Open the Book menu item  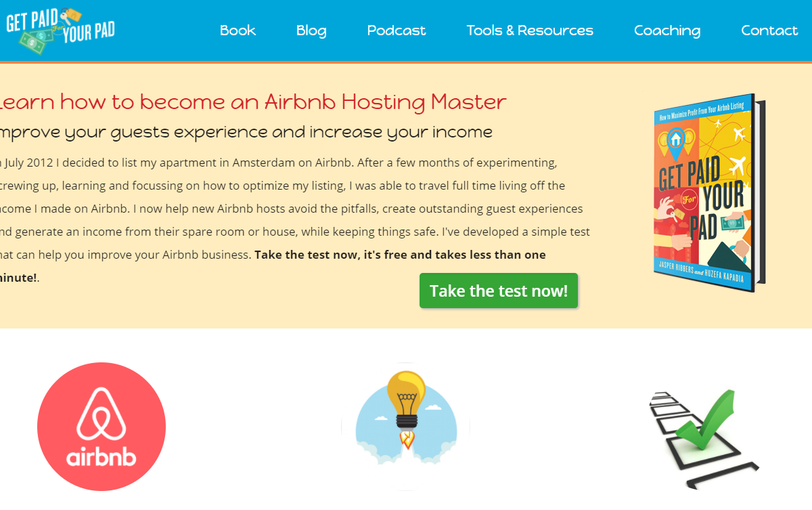(238, 30)
